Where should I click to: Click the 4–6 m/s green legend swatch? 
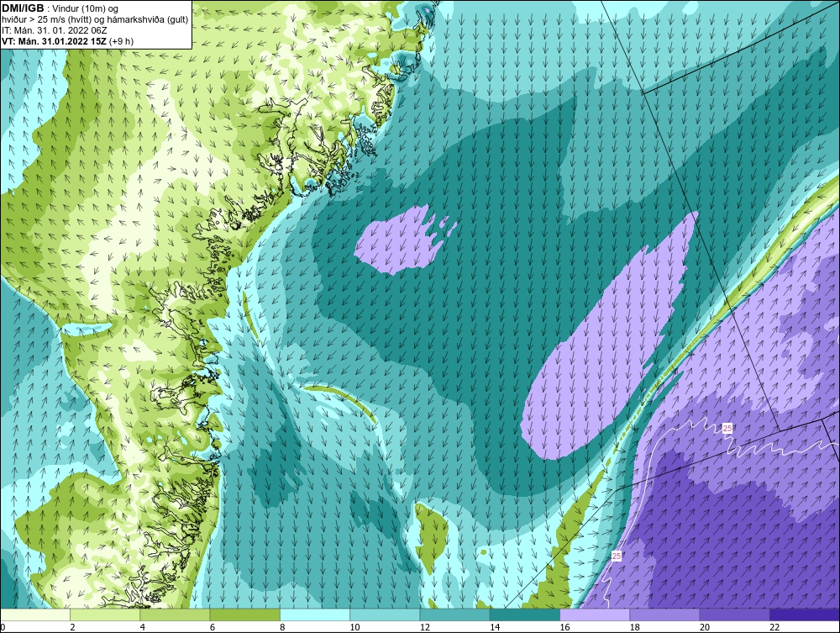pyautogui.click(x=176, y=615)
